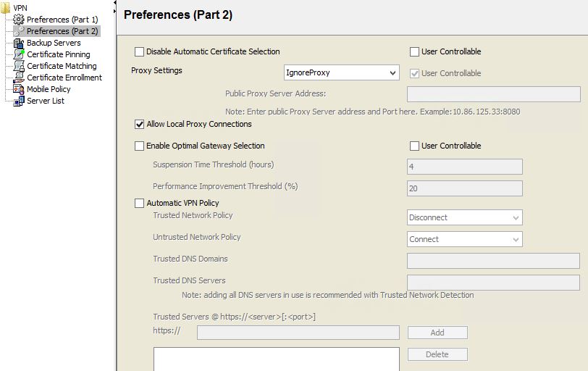Enable Optimal Gateway Selection checkbox

(x=139, y=146)
